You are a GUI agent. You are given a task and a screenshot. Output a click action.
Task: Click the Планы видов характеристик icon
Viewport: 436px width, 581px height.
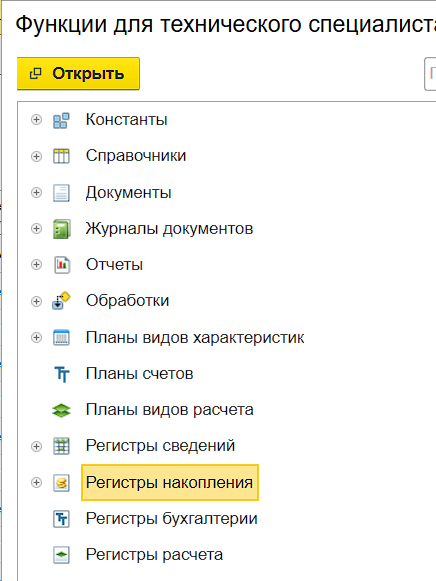coord(61,337)
